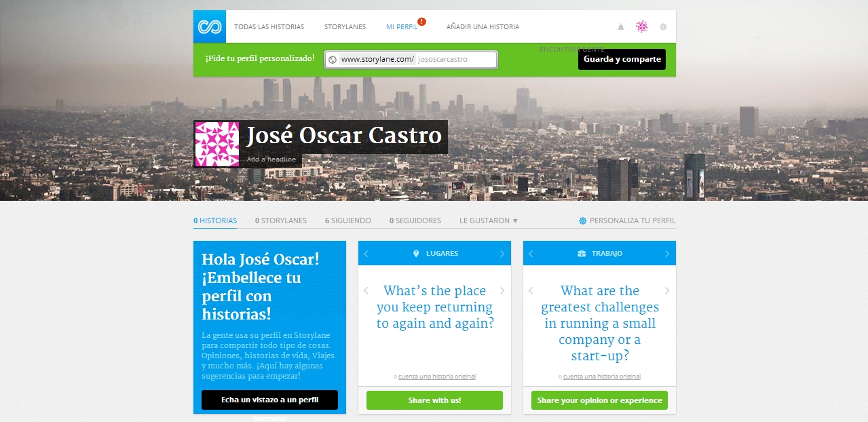Click the large pink profile picture thumbnail
Screen dimensions: 868x422
(x=217, y=145)
